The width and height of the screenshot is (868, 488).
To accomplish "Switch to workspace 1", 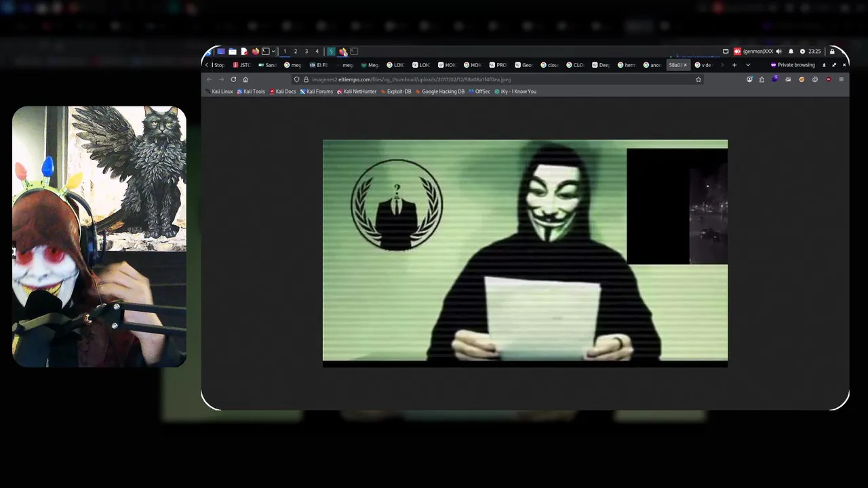I will pos(285,52).
